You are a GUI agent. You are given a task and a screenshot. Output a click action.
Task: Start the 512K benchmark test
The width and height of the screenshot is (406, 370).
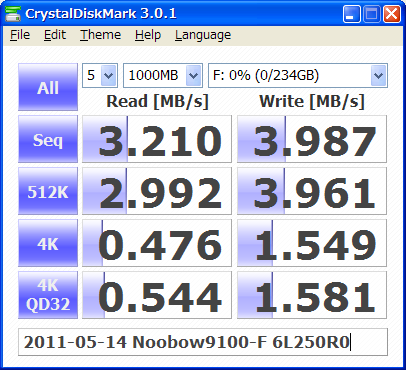pos(48,191)
